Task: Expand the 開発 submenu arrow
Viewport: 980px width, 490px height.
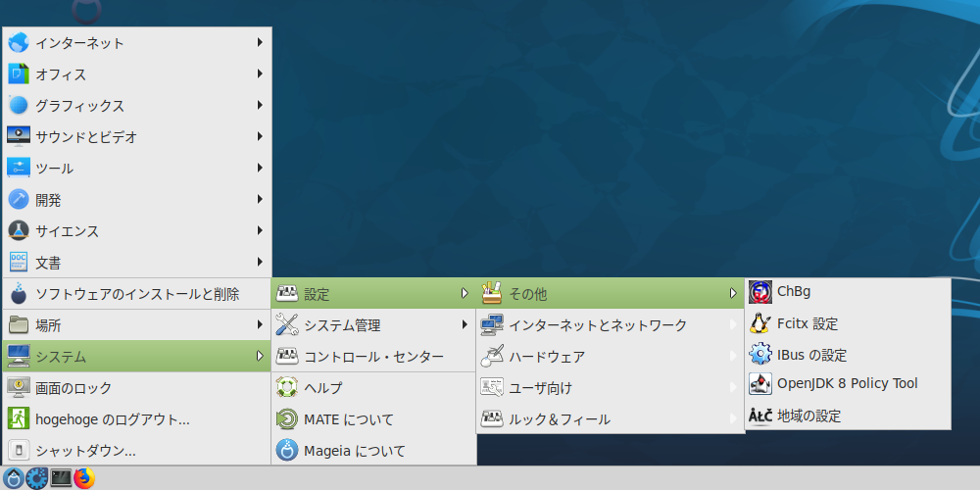Action: pos(260,199)
